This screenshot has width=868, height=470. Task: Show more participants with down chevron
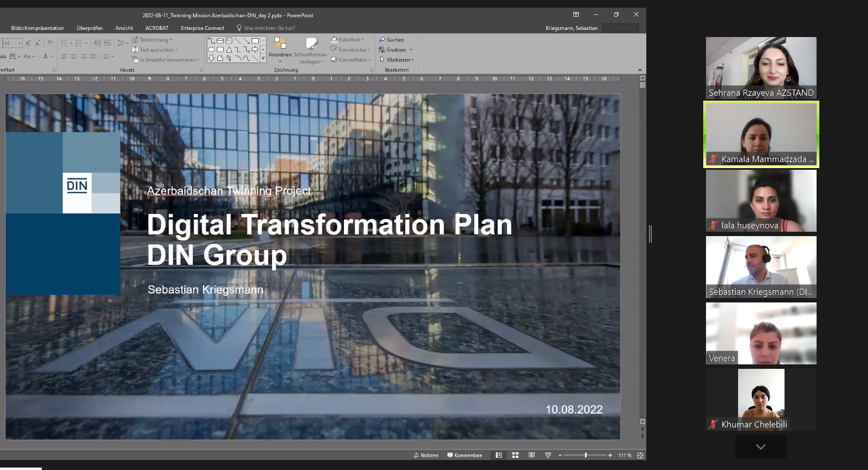coord(761,447)
